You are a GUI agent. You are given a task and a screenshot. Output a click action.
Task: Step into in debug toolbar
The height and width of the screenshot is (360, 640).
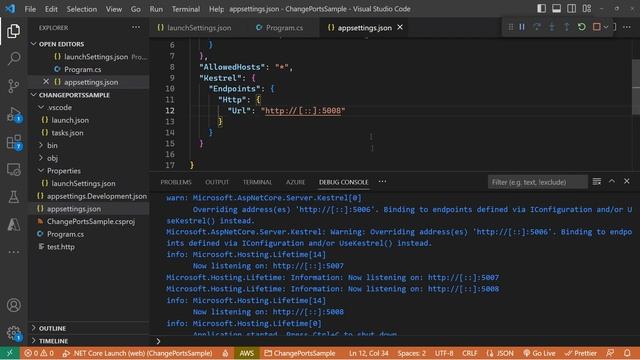point(551,27)
